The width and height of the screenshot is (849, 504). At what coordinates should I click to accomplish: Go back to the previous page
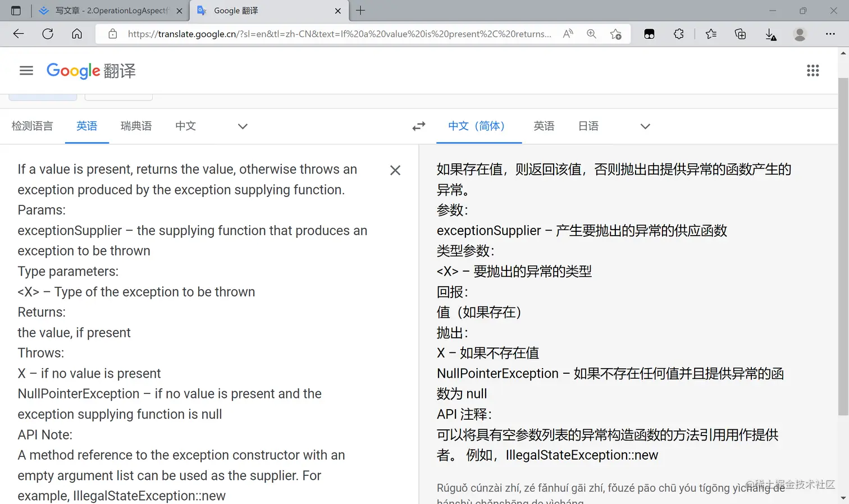pos(19,34)
